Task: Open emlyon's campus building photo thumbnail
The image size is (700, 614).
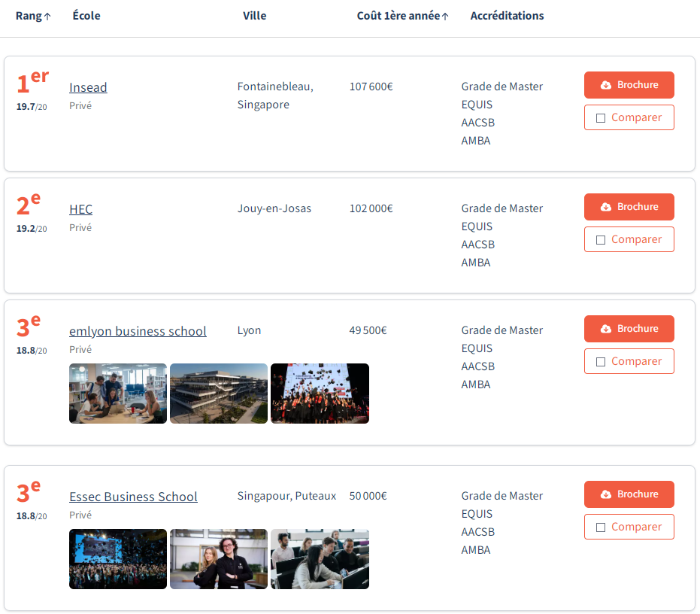Action: [219, 394]
